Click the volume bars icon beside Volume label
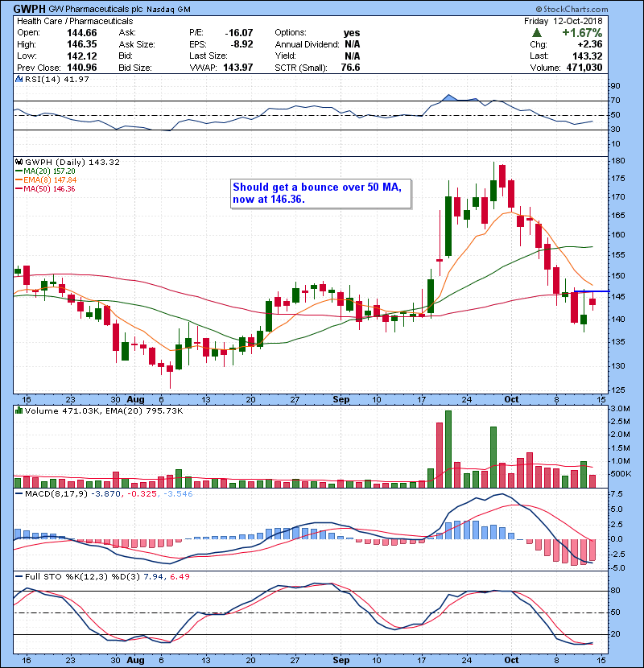Screen dimensions: 644x668 pos(19,411)
